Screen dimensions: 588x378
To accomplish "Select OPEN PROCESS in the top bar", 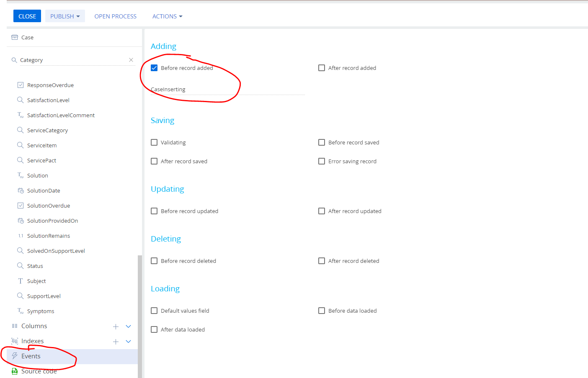I will click(115, 16).
